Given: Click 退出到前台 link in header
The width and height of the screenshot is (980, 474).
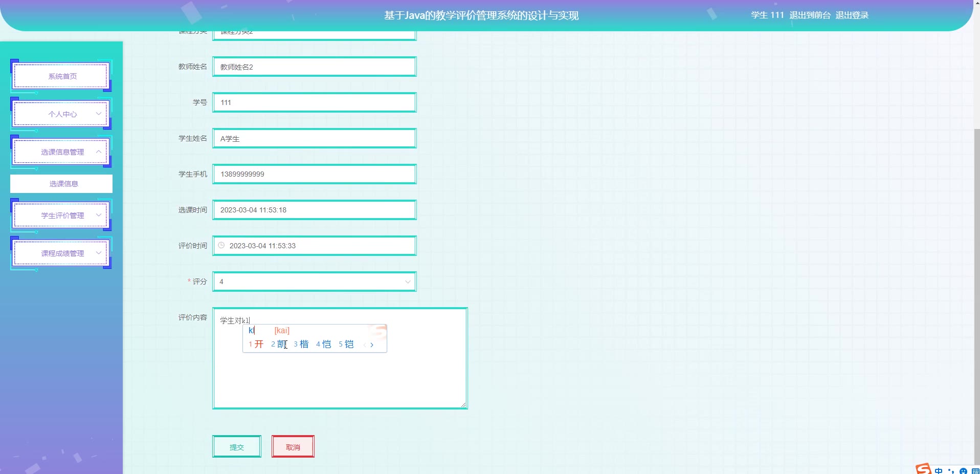Looking at the screenshot, I should click(x=810, y=15).
